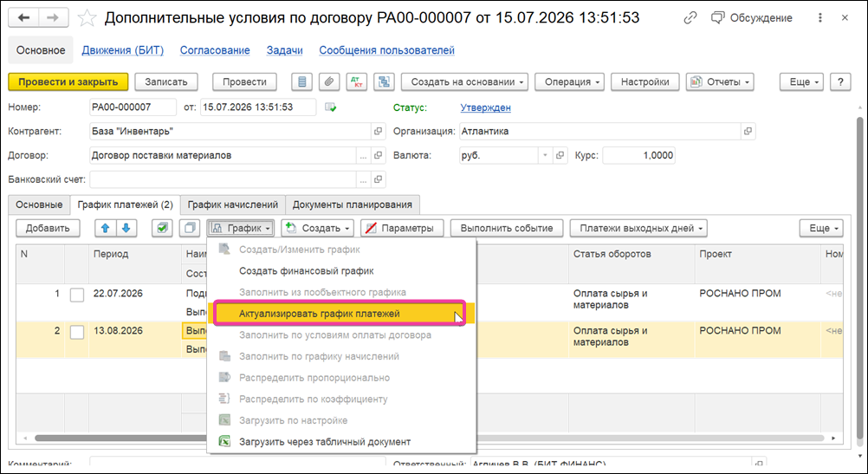Click the Провести и закрыть button
Image resolution: width=868 pixels, height=474 pixels.
(68, 82)
